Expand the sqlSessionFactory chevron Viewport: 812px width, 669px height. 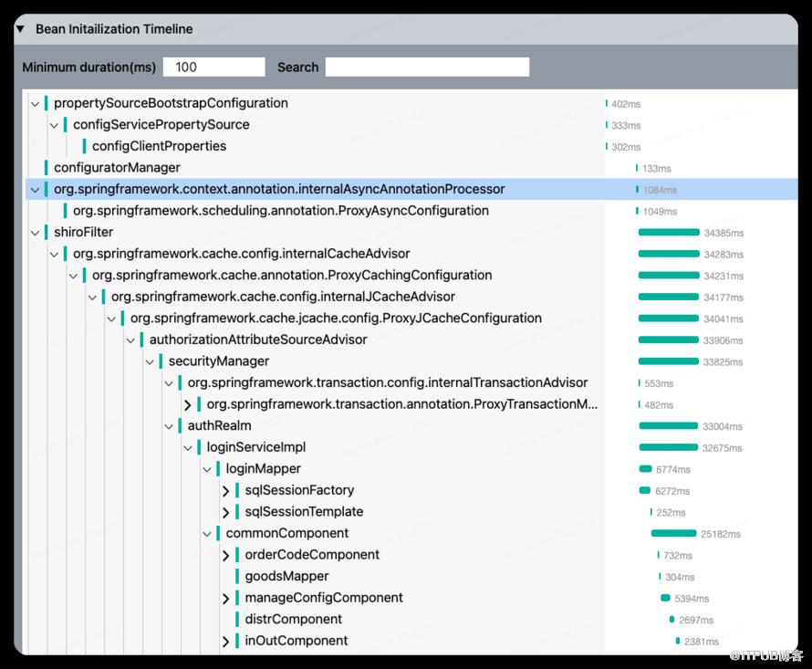point(225,491)
